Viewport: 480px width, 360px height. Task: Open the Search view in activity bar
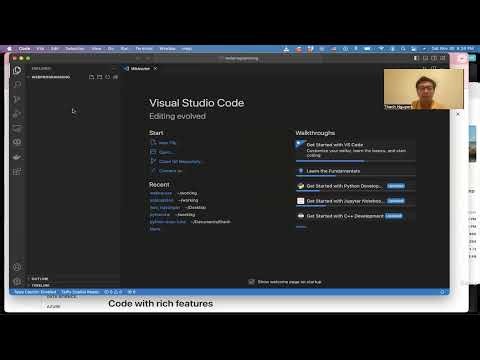coord(17,85)
